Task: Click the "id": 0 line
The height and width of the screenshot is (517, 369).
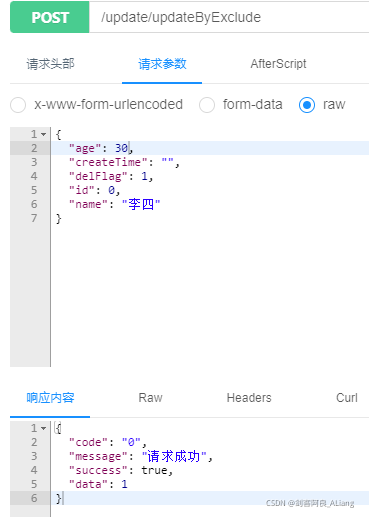Action: click(x=210, y=190)
